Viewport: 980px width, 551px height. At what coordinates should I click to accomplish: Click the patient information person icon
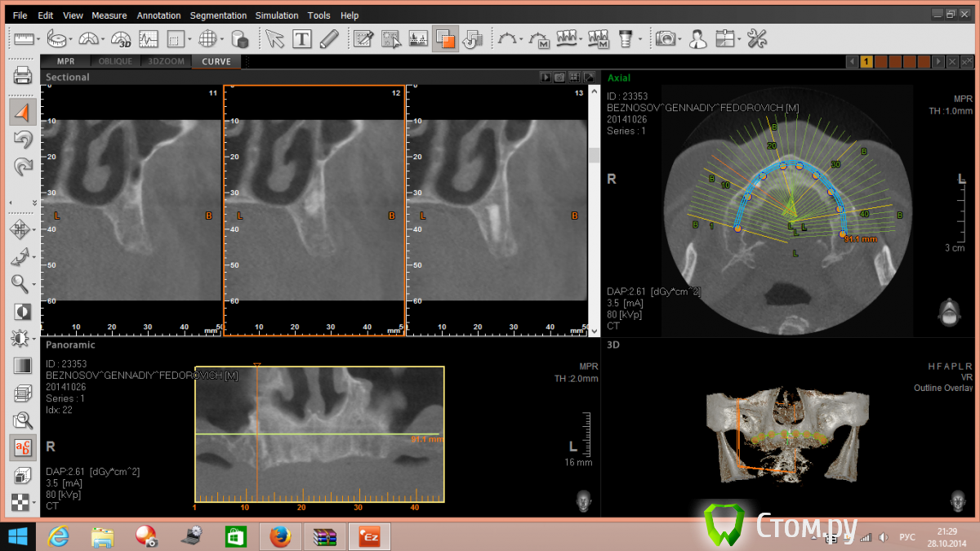pos(697,38)
